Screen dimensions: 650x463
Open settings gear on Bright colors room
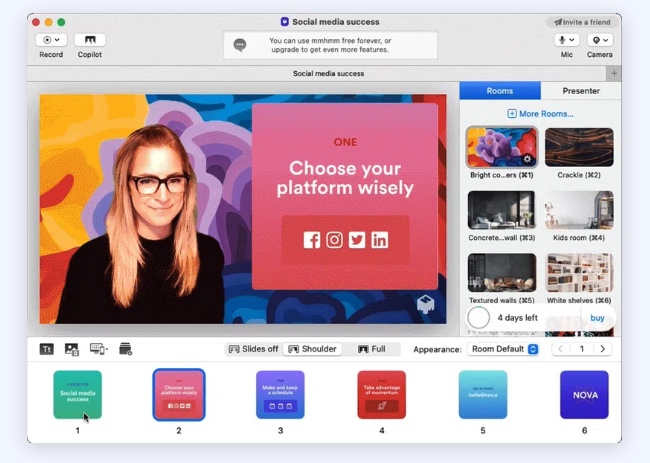click(527, 159)
